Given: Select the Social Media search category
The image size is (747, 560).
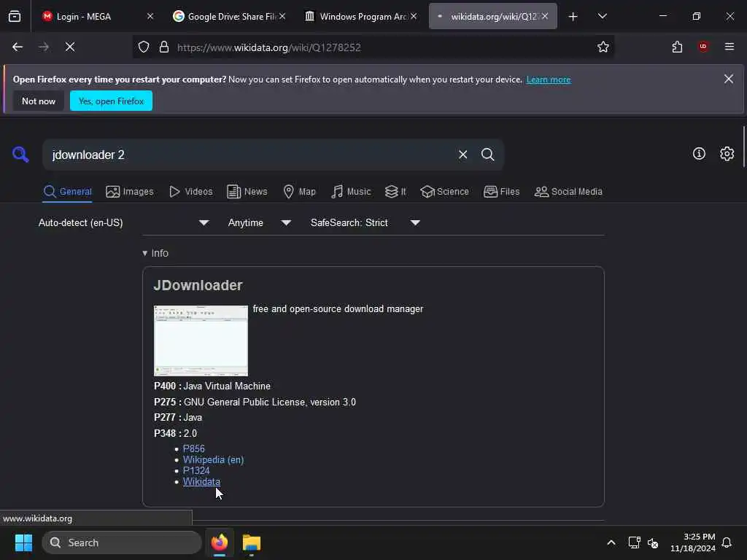Looking at the screenshot, I should pos(568,192).
